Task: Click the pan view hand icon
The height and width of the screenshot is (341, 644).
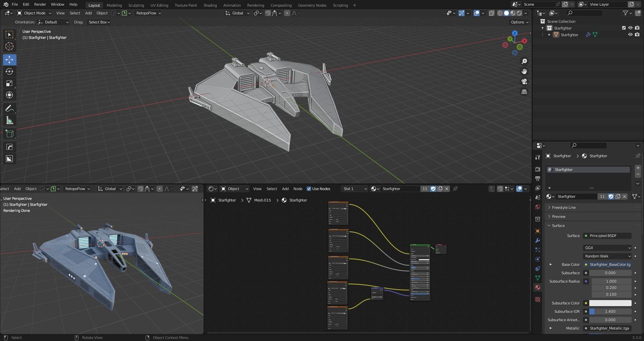Action: (x=524, y=71)
